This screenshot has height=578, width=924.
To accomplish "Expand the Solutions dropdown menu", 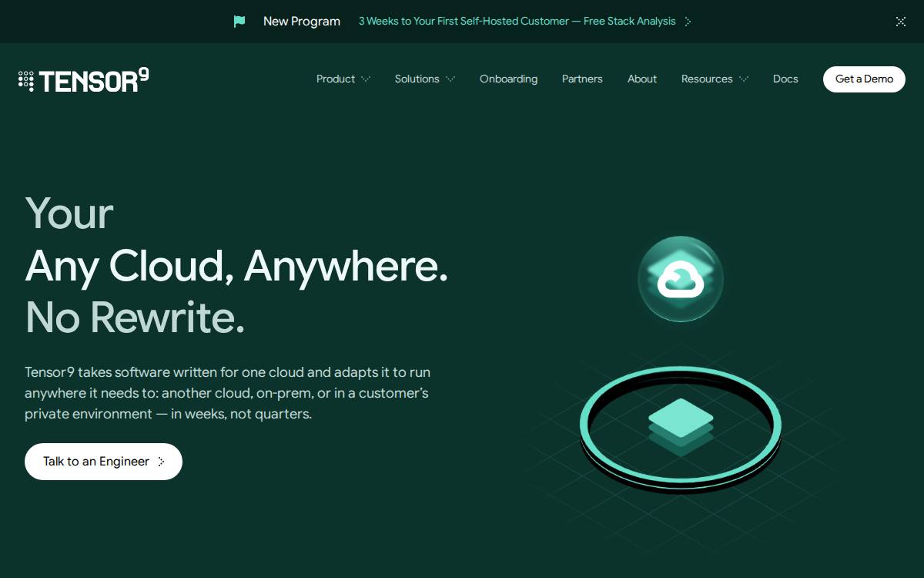I will tap(425, 79).
